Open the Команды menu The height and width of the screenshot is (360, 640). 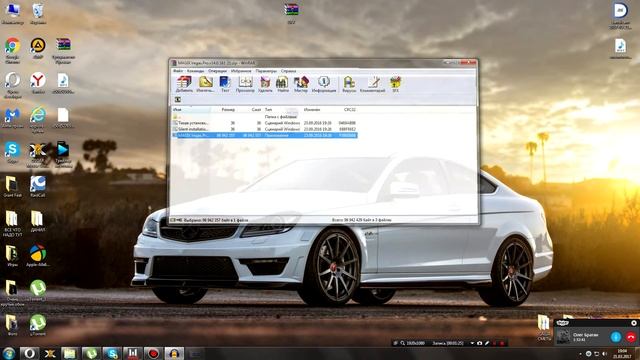[195, 71]
